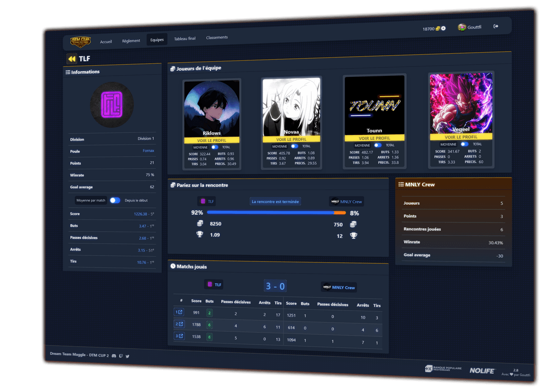Open the Discord icon in footer
This screenshot has height=392, width=550.
click(114, 355)
